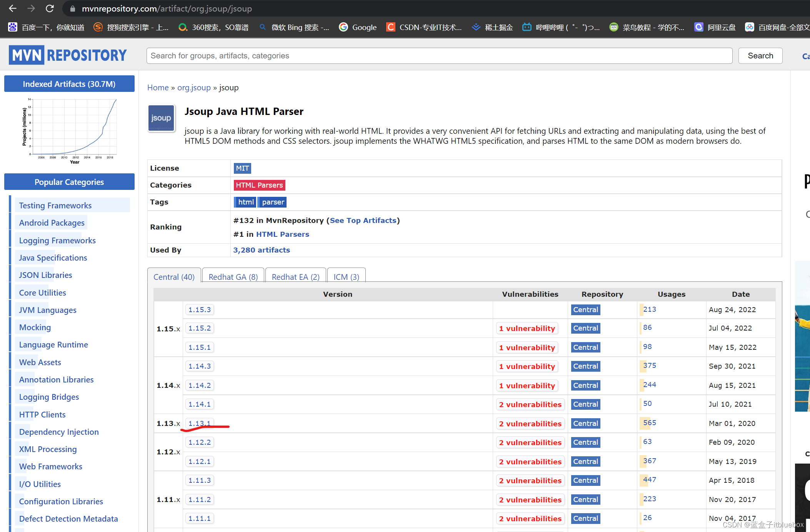
Task: Click the HTML Parsers category badge
Action: (x=259, y=185)
